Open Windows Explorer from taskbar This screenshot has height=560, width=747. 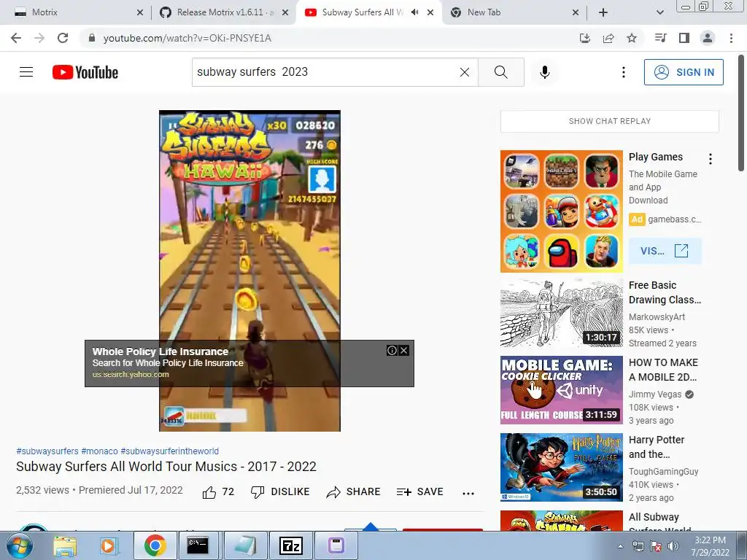pyautogui.click(x=65, y=545)
